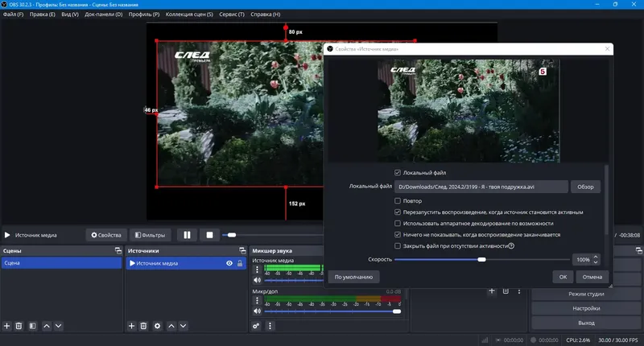
Task: Add a new source with plus icon
Action: click(x=131, y=326)
